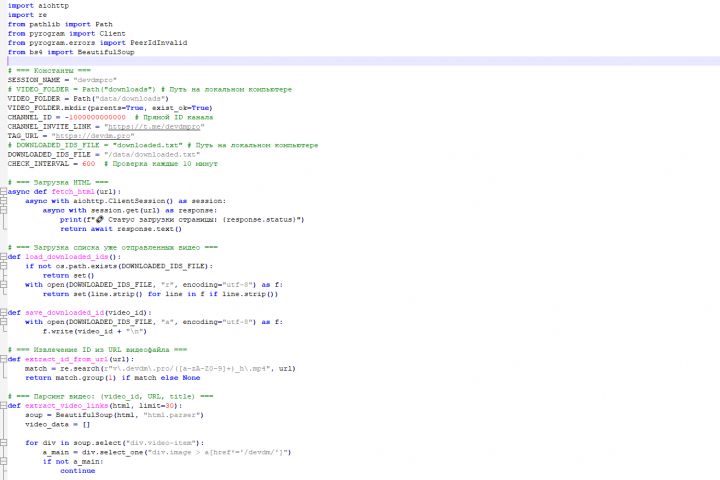Collapse the fetch_html function fold marker

(4, 192)
